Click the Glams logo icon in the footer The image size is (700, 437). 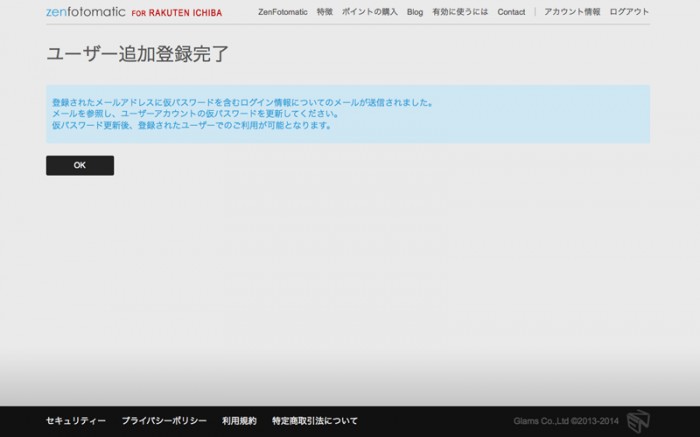coord(638,421)
